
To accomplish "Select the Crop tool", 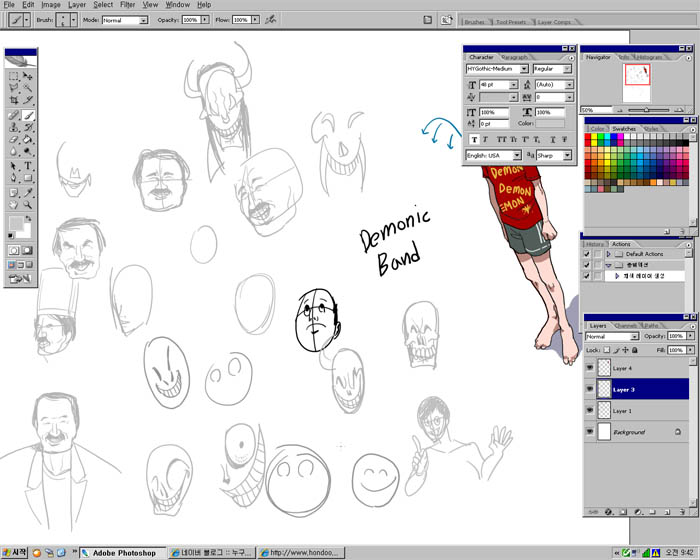I will pyautogui.click(x=14, y=100).
